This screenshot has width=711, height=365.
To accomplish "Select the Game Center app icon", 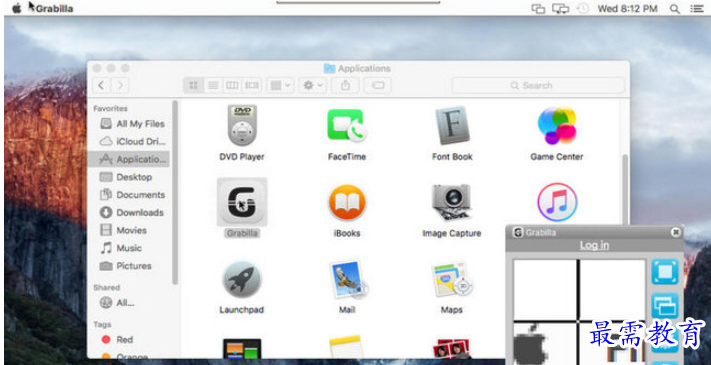I will point(557,126).
